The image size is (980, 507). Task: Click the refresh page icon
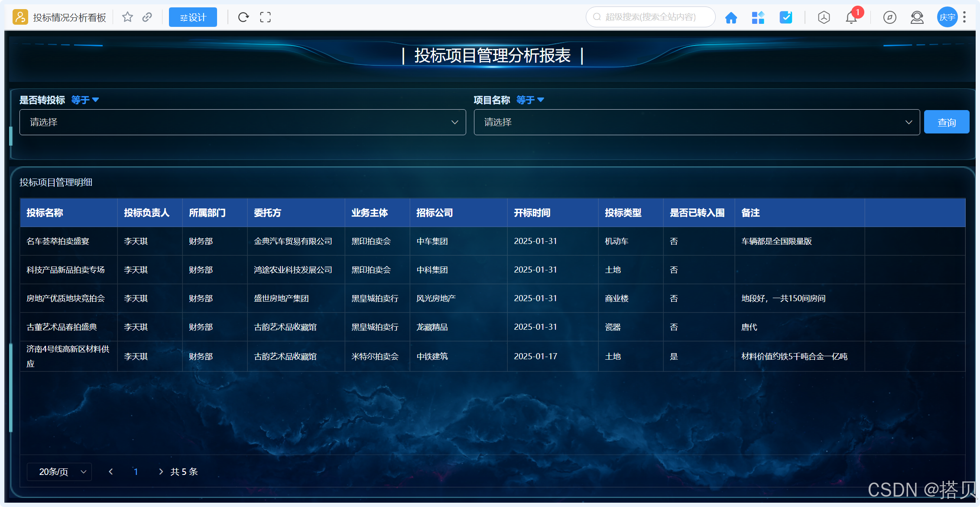[x=243, y=17]
